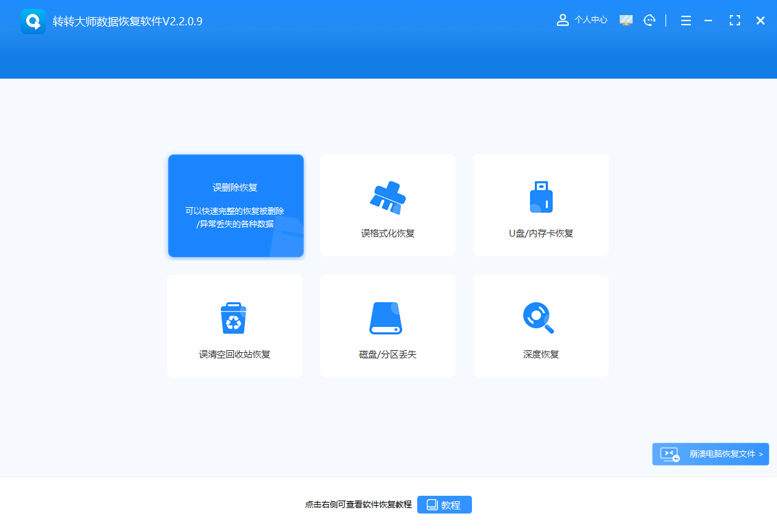777x532 pixels.
Task: Click the user profile icon
Action: [x=562, y=20]
